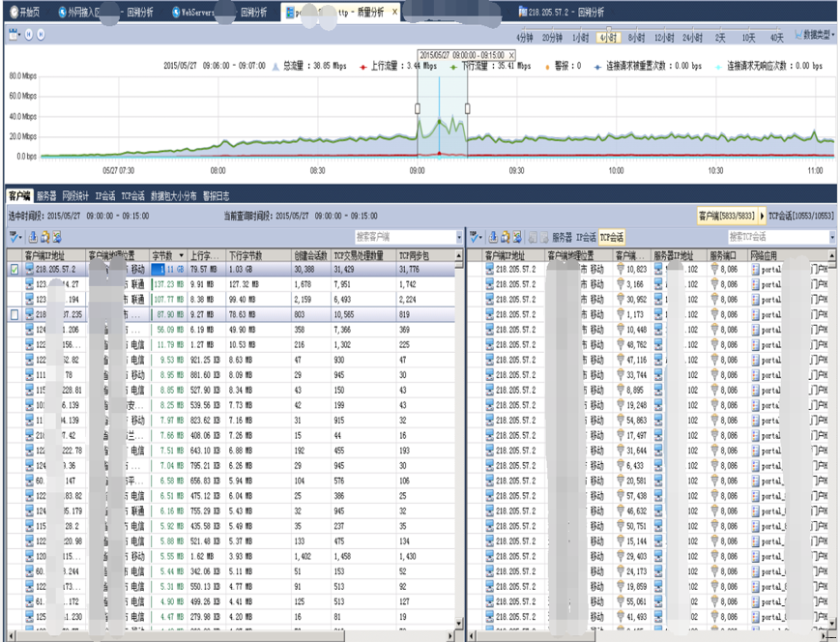840x642 pixels.
Task: Click the filter icon in client toolbar
Action: (x=14, y=237)
